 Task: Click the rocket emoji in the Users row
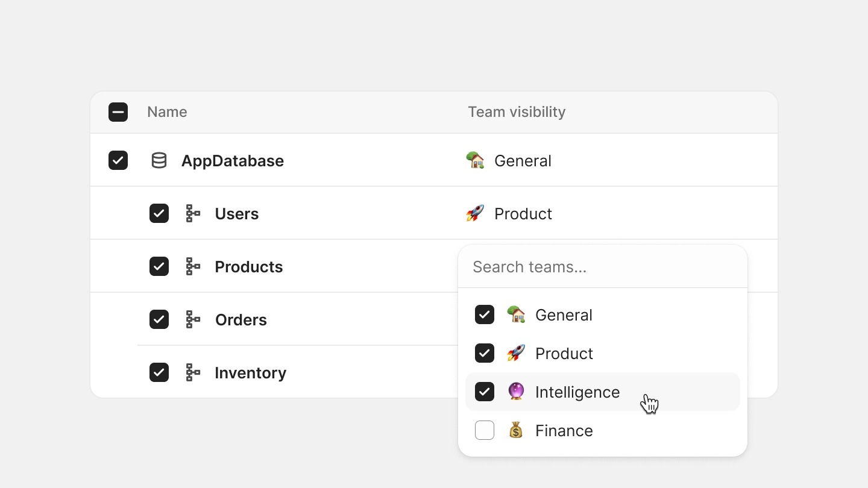tap(475, 214)
